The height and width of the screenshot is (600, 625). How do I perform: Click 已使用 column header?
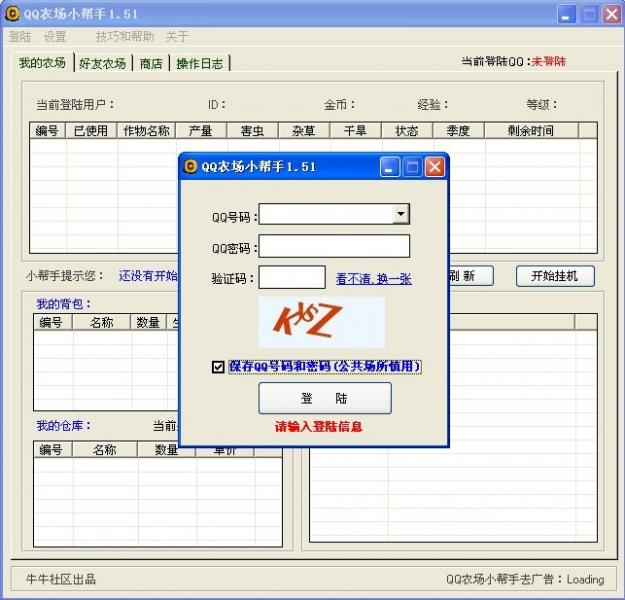(x=91, y=130)
